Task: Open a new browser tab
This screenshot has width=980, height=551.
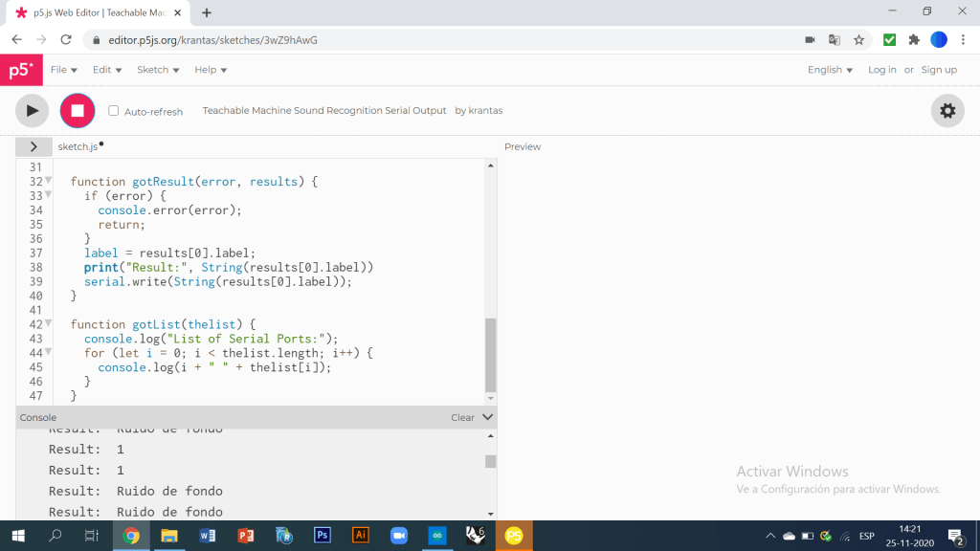Action: click(207, 12)
